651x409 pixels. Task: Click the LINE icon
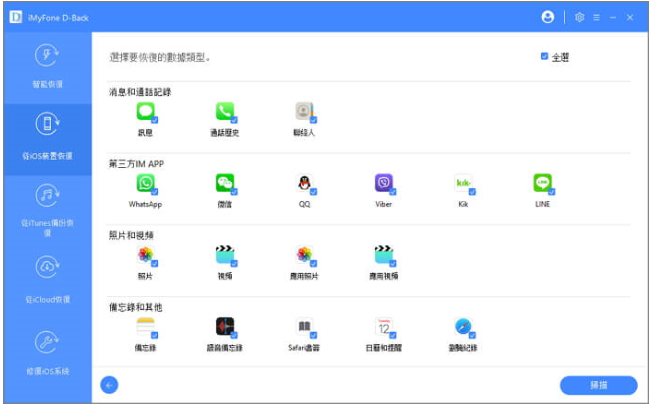point(542,183)
